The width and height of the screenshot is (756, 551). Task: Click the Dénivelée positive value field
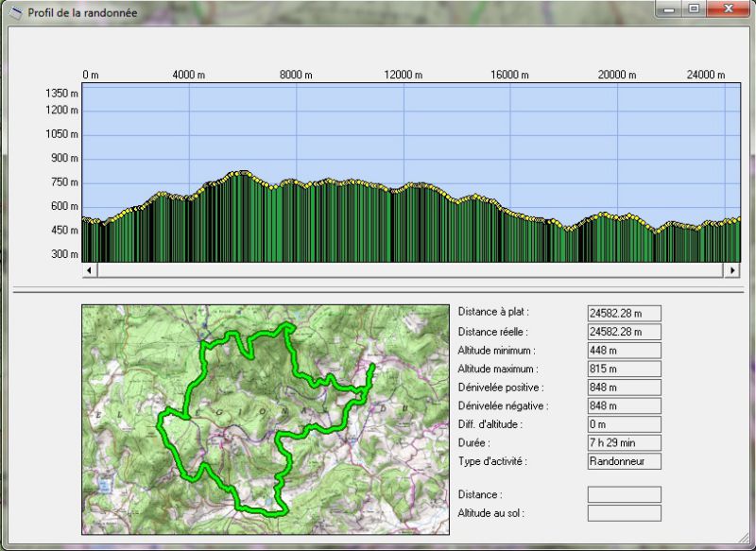click(x=624, y=387)
